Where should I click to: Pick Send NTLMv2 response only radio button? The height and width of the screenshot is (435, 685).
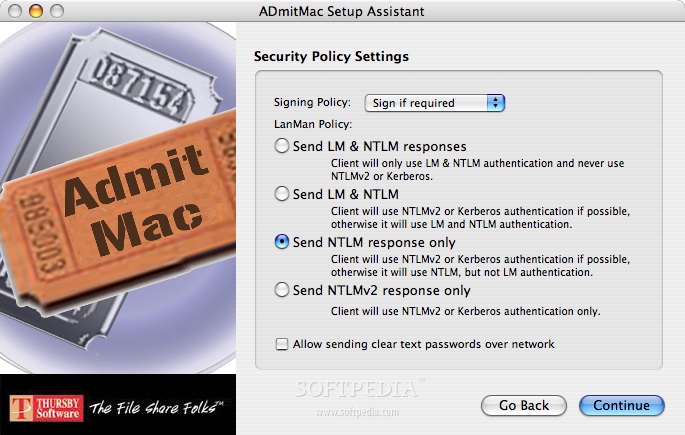[x=282, y=290]
